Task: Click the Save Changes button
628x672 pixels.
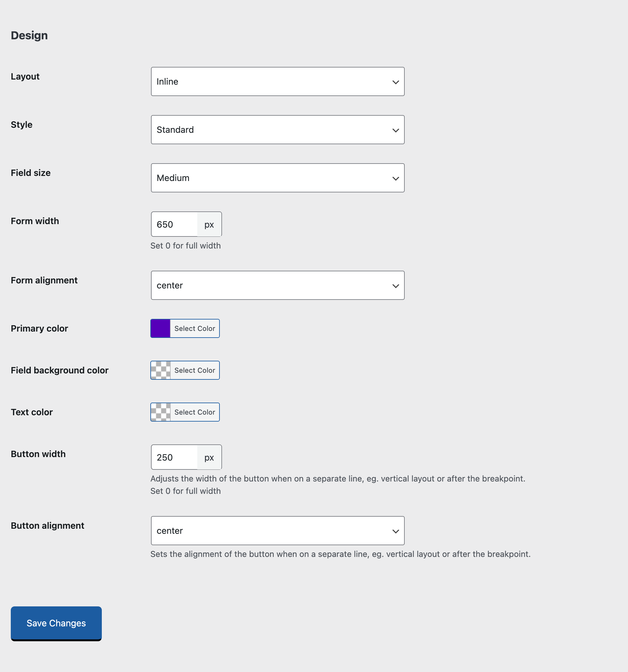Action: [x=56, y=623]
